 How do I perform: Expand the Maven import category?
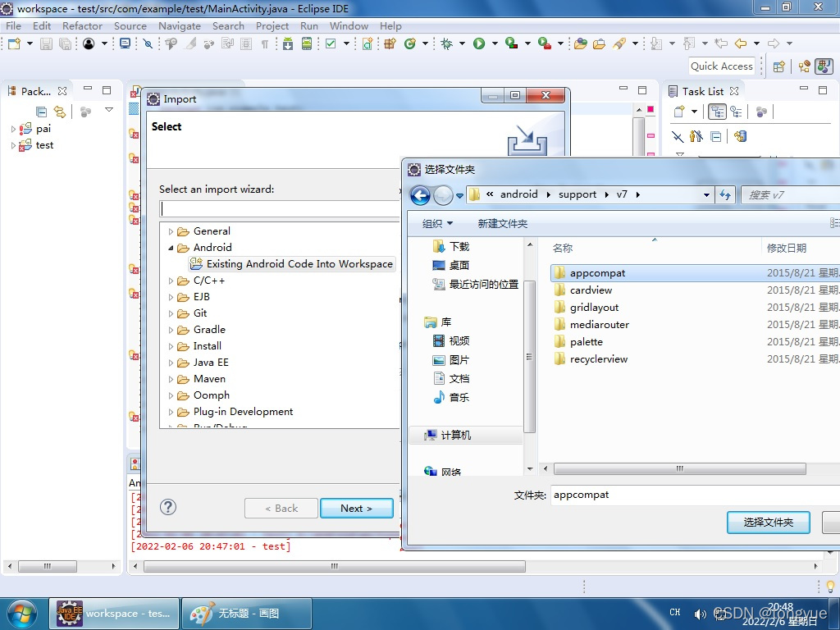point(171,379)
